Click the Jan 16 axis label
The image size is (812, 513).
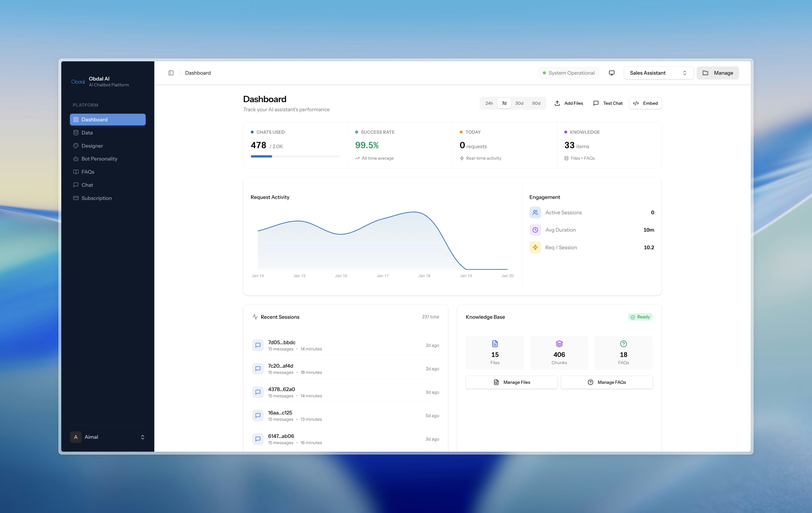click(341, 276)
